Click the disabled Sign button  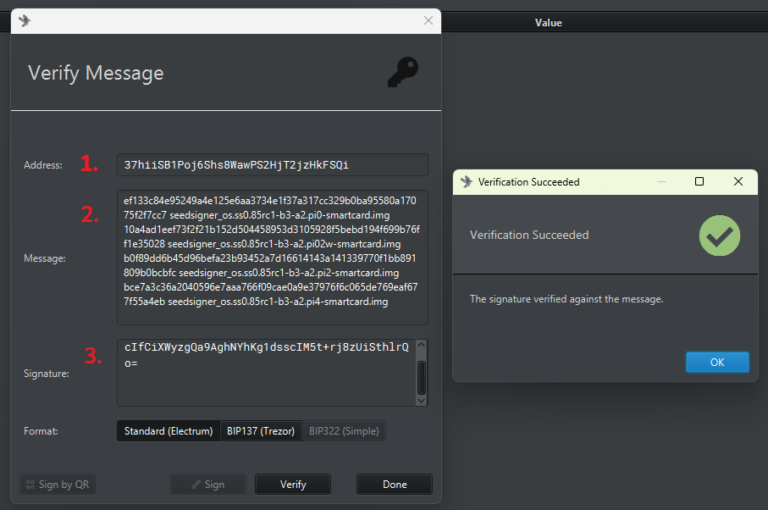(208, 484)
